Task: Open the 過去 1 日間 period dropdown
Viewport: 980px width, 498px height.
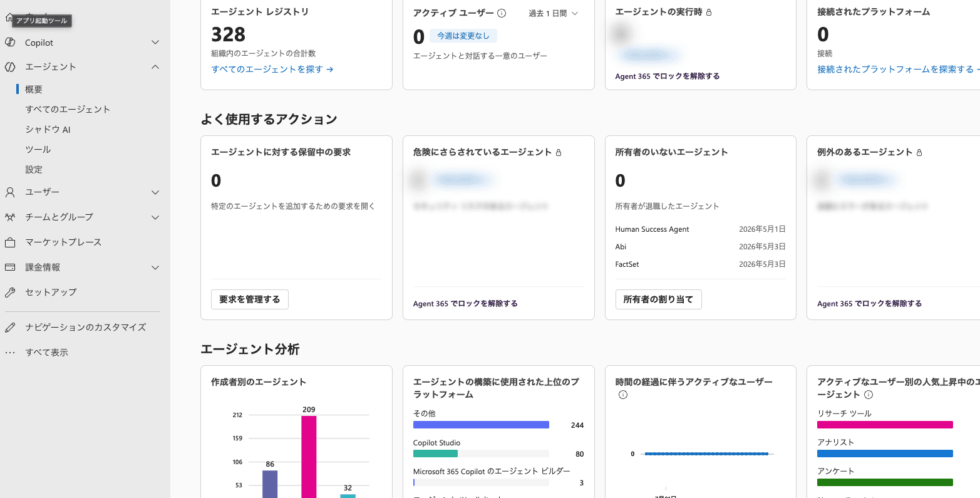Action: [x=554, y=13]
